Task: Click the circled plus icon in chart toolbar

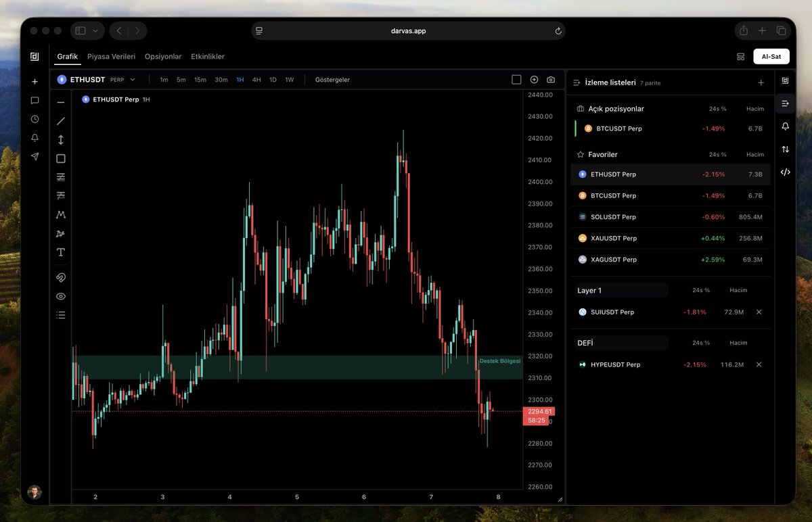Action: [534, 80]
